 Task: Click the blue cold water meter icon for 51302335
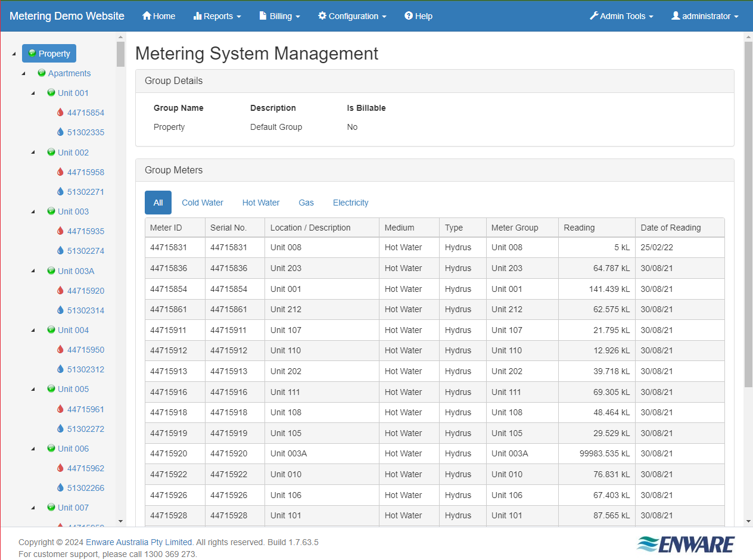point(59,132)
